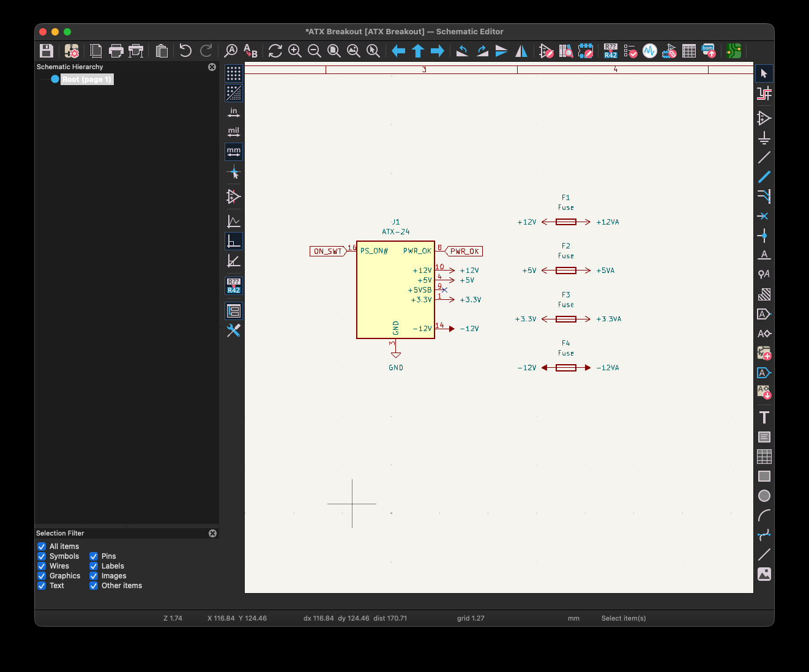Viewport: 809px width, 672px height.
Task: Toggle the Labels checkbox off
Action: tap(94, 566)
